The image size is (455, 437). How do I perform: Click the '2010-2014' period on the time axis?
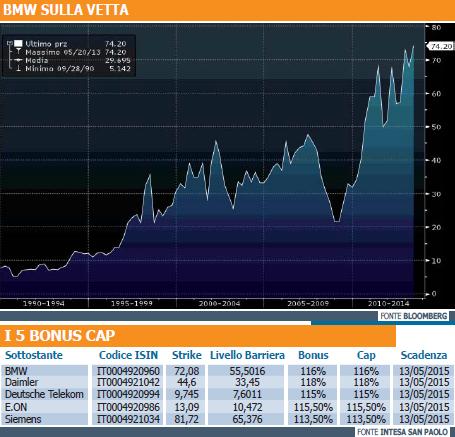pyautogui.click(x=388, y=303)
